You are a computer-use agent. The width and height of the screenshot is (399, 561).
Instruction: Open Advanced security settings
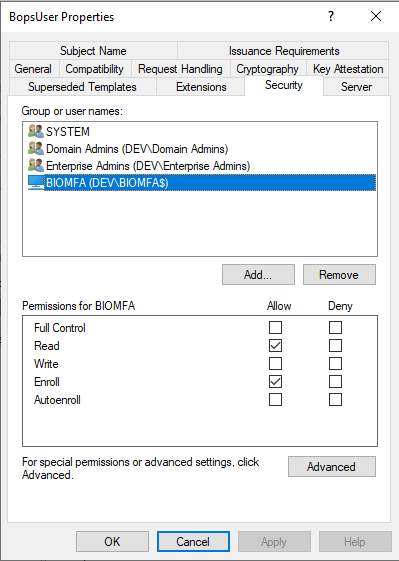(331, 467)
